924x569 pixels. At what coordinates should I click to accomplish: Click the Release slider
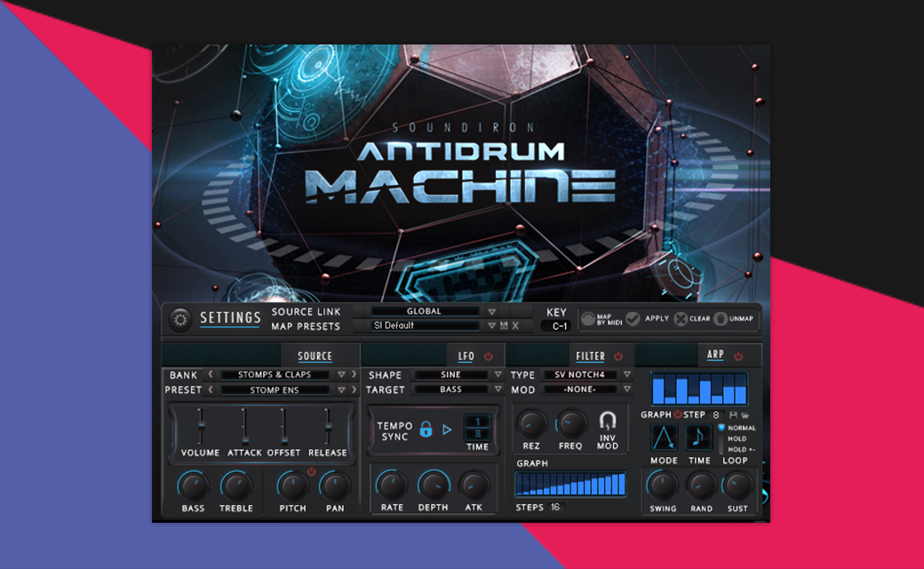(328, 427)
